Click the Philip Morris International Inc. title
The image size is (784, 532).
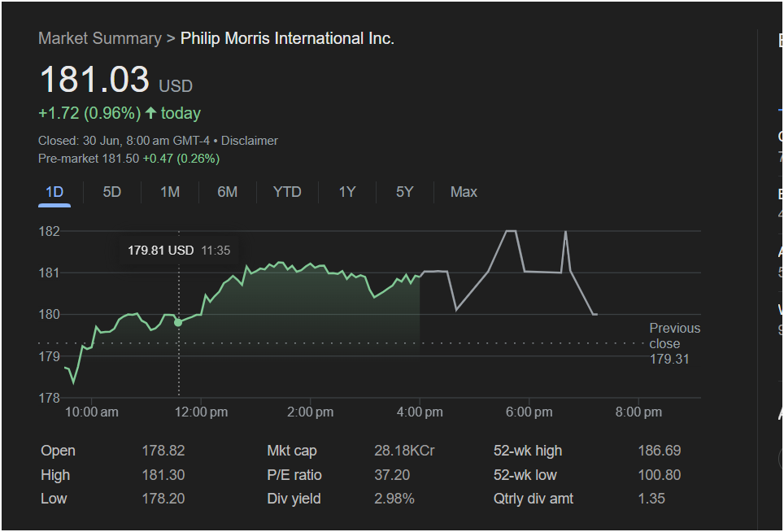[287, 38]
